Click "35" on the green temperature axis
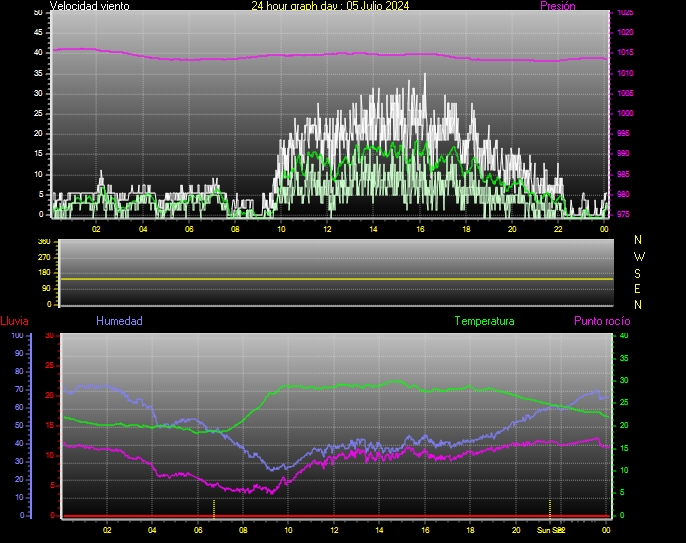The height and width of the screenshot is (543, 686). point(624,358)
